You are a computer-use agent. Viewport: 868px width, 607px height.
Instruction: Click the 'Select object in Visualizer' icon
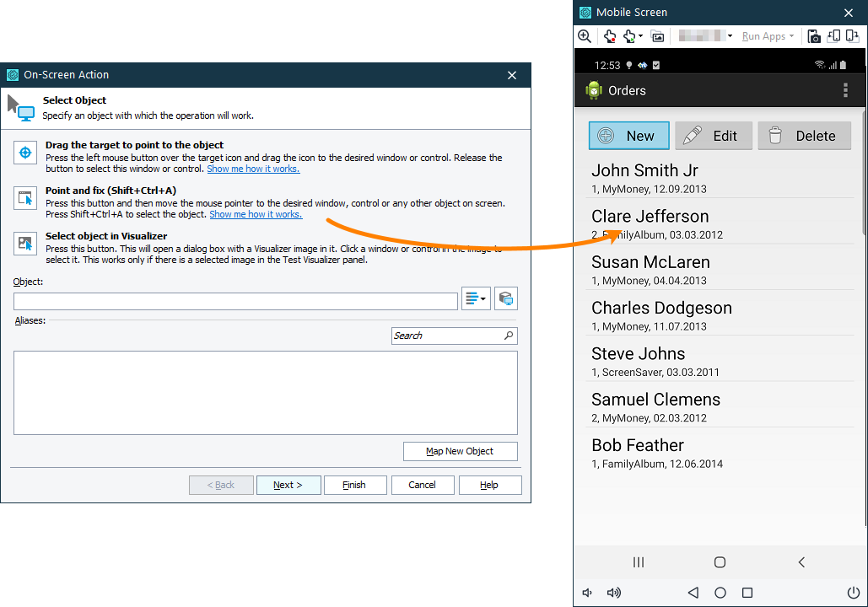click(x=25, y=243)
